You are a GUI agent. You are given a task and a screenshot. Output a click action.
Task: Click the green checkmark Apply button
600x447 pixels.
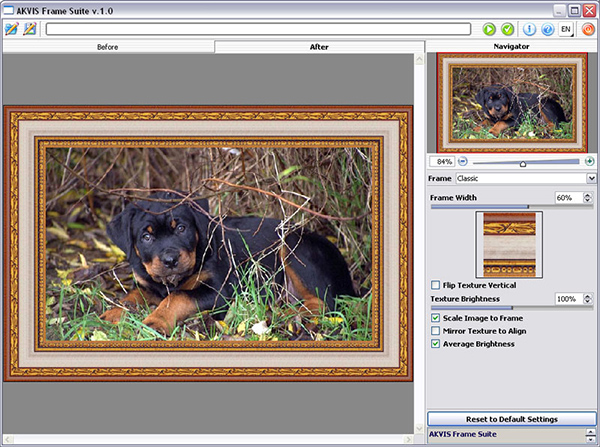click(x=508, y=29)
